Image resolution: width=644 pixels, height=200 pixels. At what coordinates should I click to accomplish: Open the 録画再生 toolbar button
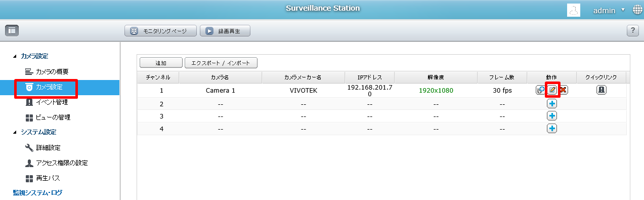coord(225,31)
